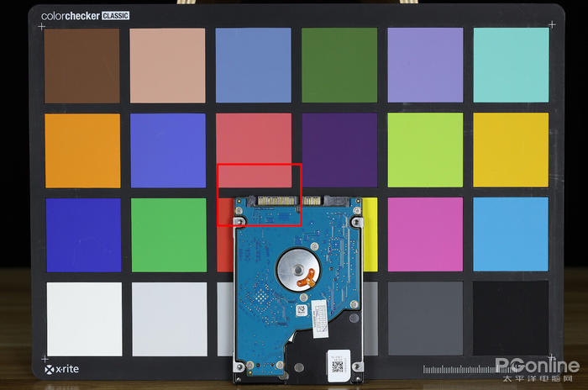The height and width of the screenshot is (390, 588).
Task: Pick the sky blue patch in top row
Action: (254, 66)
